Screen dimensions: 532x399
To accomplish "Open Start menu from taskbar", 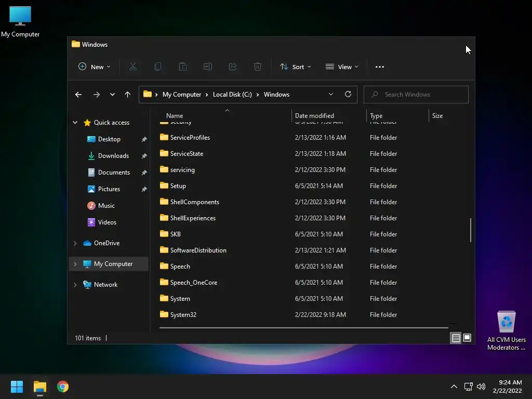I will [17, 387].
